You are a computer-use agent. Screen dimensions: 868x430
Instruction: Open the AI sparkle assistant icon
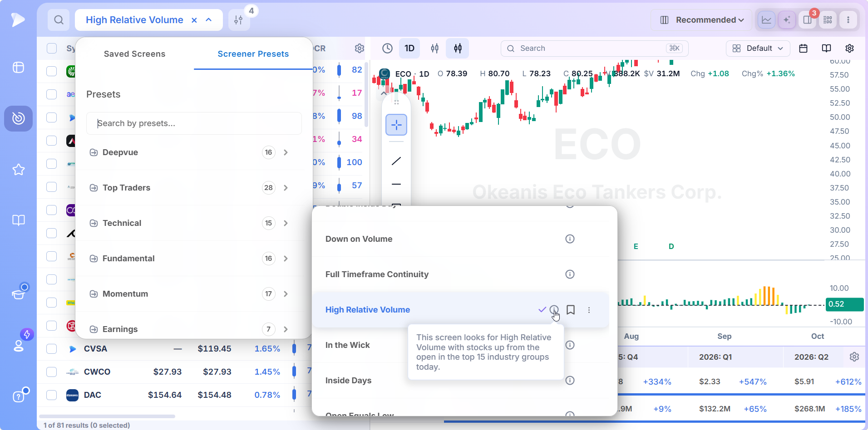pos(787,20)
